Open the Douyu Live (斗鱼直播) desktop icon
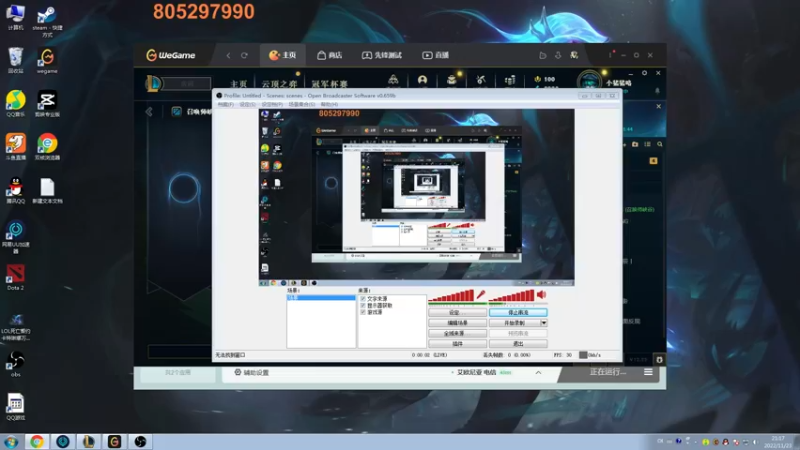Screen dimensions: 800x450 [16, 147]
